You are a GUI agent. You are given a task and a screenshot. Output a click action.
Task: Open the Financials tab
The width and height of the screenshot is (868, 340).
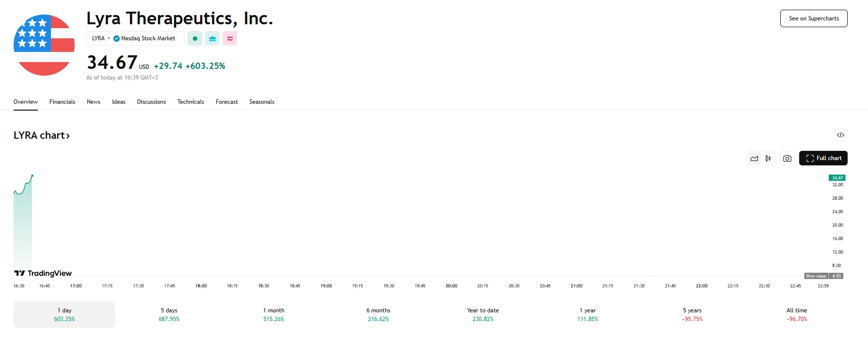click(x=62, y=102)
